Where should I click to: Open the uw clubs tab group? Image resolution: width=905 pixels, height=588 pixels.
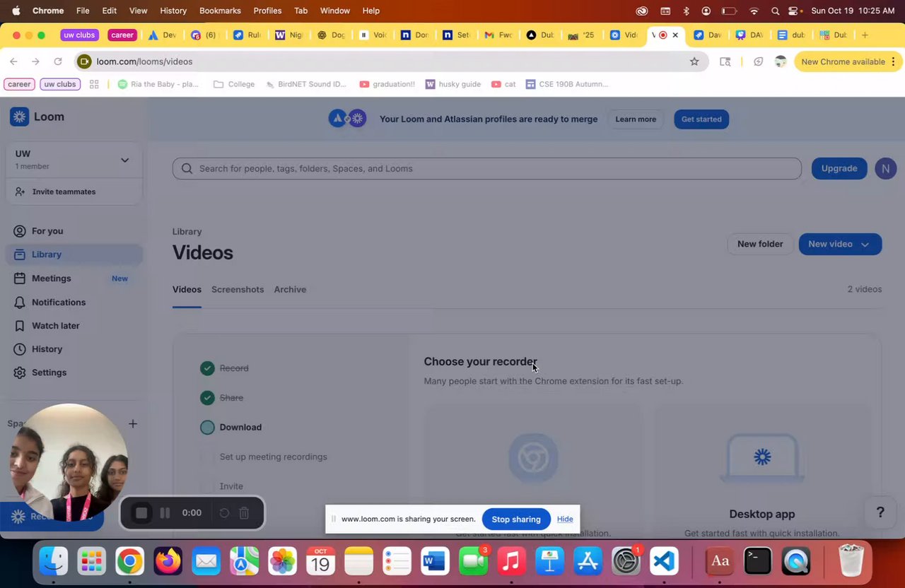[79, 35]
